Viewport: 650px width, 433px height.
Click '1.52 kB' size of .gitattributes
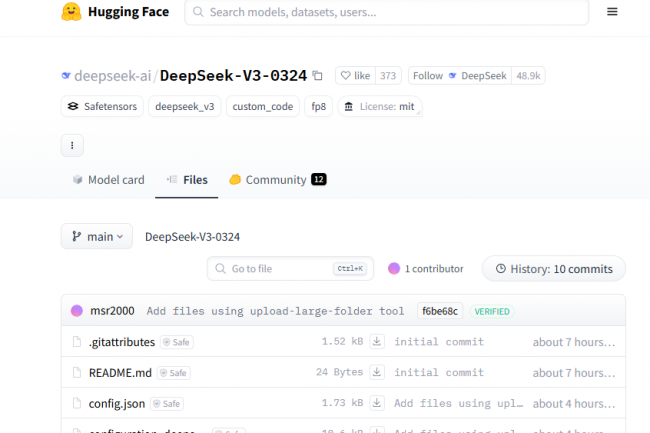pos(342,341)
